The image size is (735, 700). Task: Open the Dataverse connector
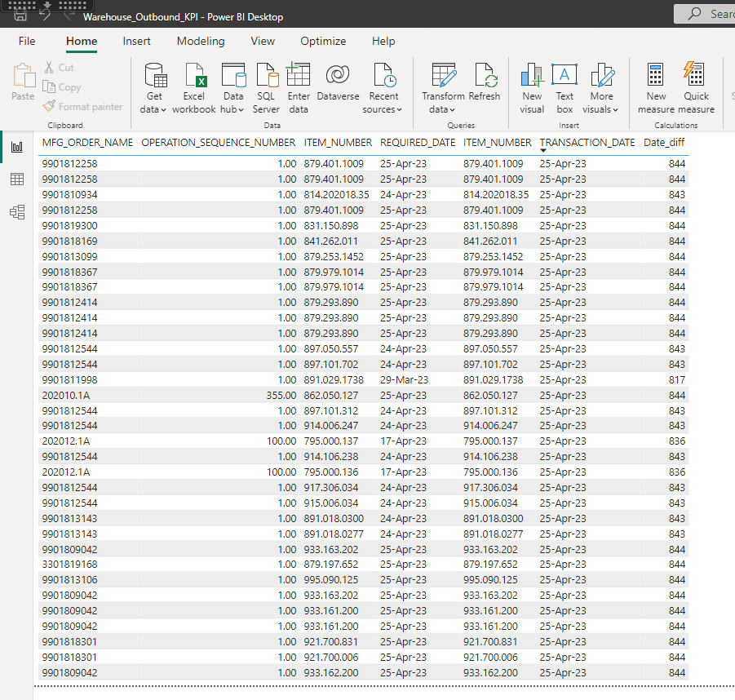coord(338,82)
